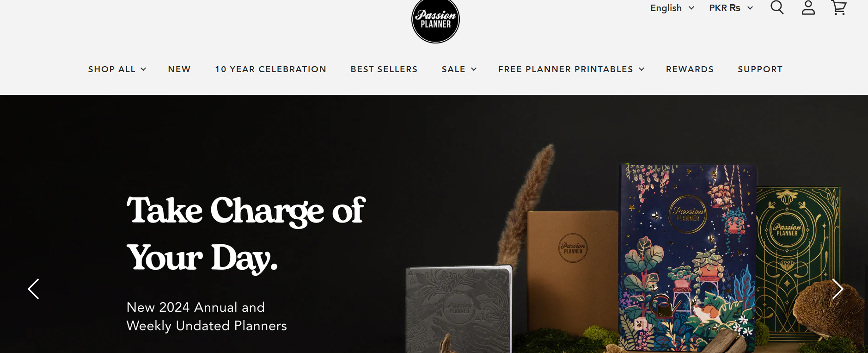
Task: Open Free Planner Printables dropdown
Action: pyautogui.click(x=571, y=69)
